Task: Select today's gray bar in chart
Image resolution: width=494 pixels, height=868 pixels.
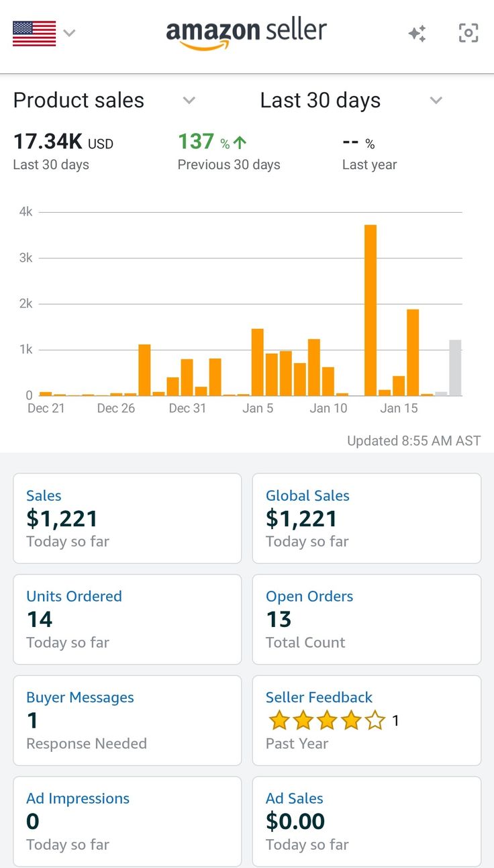Action: (x=455, y=368)
